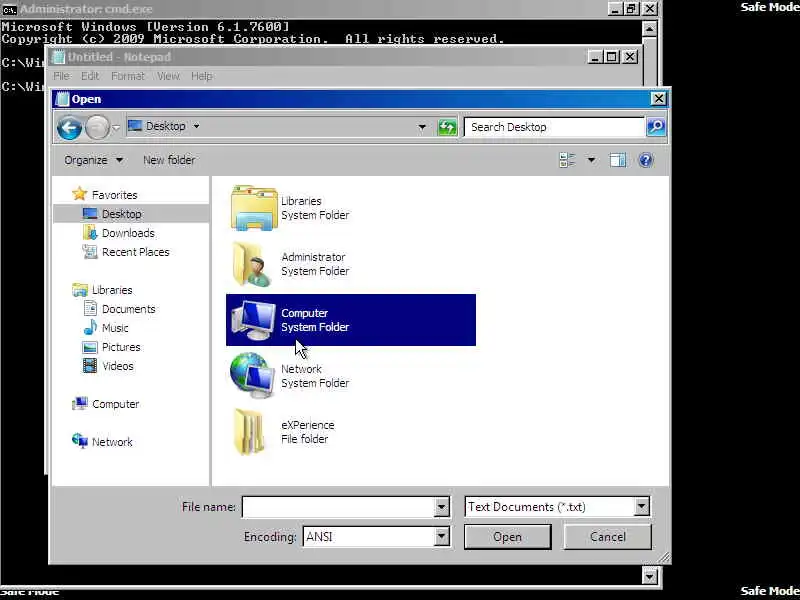Screen dimensions: 800x600
Task: Close the Open dialog
Action: coord(659,98)
